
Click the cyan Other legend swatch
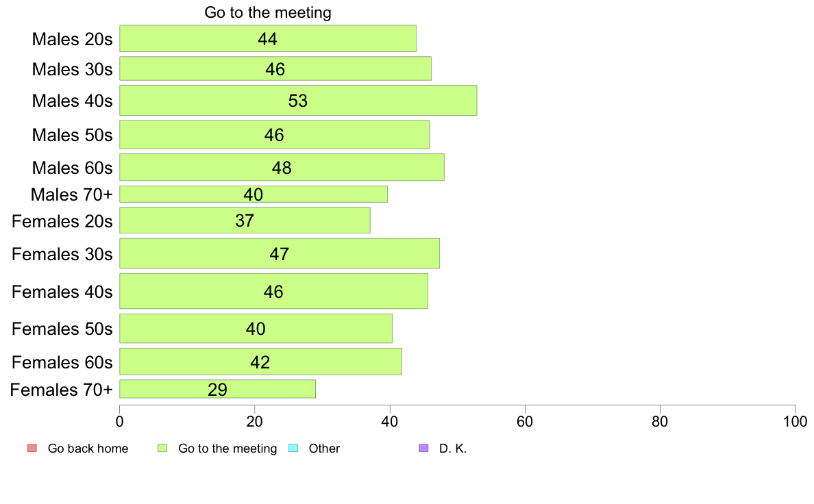tap(293, 449)
